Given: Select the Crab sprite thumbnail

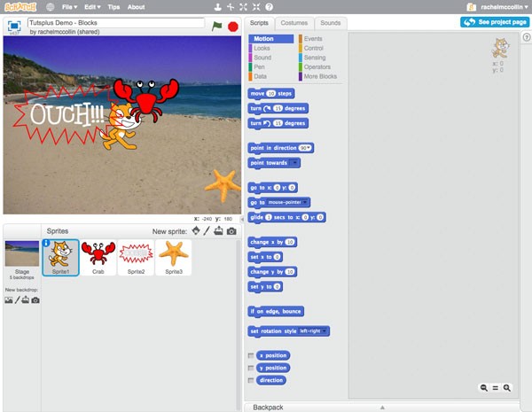Looking at the screenshot, I should (x=98, y=257).
